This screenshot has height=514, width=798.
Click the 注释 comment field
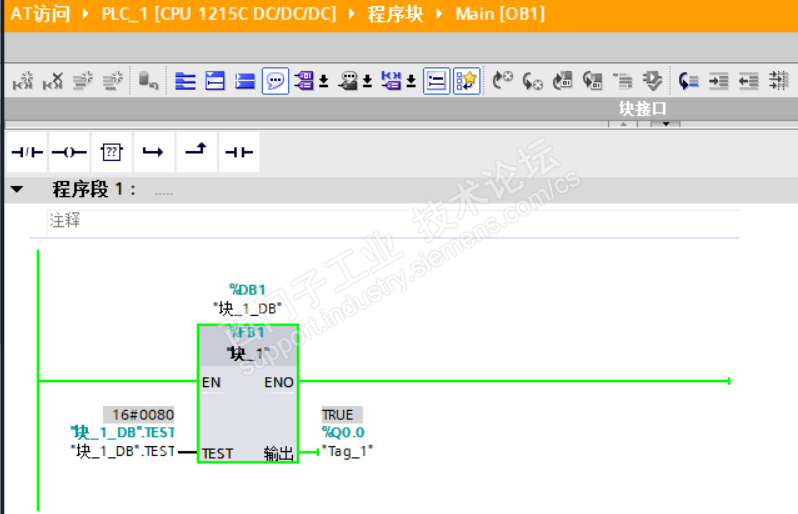393,221
